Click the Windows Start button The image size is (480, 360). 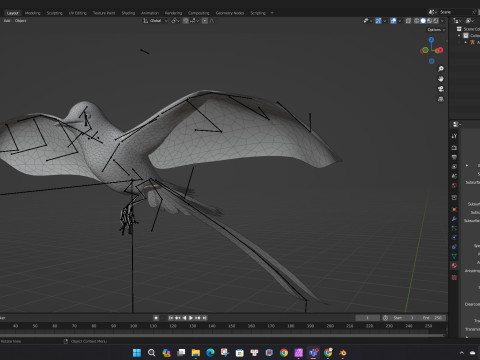[x=137, y=353]
